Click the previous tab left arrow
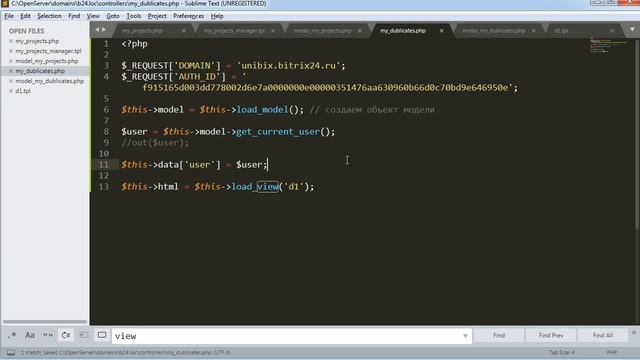 point(97,30)
